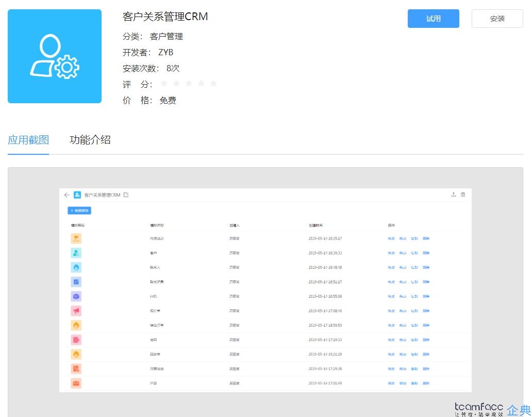Screen dimensions: 532x417
Task: Click the 免费 price value
Action: pos(168,100)
